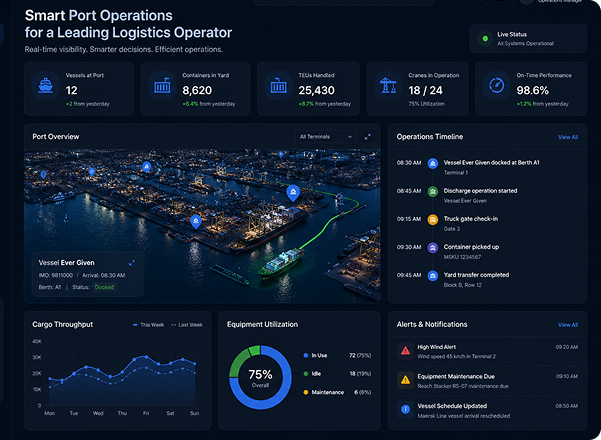The image size is (601, 440).
Task: Click the Yard transfer completed entry
Action: pos(487,279)
